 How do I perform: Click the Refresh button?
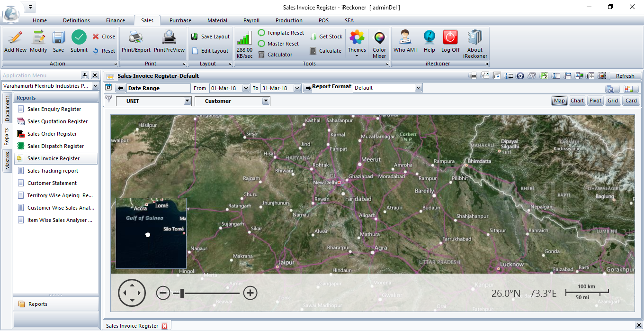(x=625, y=76)
